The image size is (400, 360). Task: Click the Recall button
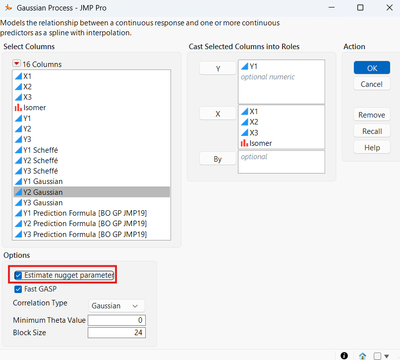(x=372, y=131)
